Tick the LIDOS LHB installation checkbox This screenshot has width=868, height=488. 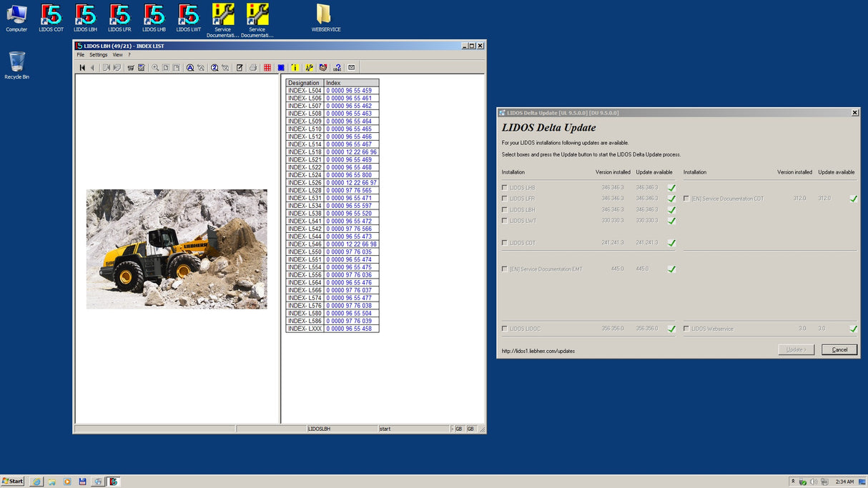click(x=505, y=188)
